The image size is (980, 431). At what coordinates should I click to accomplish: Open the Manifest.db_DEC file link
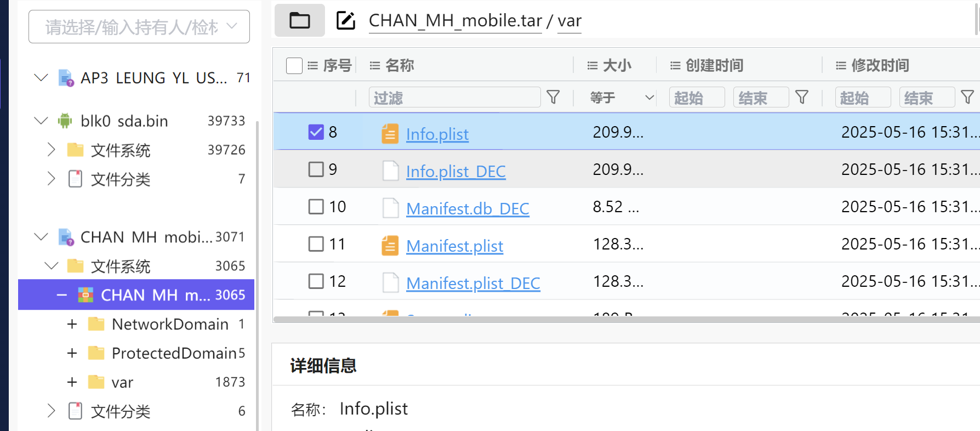(468, 209)
